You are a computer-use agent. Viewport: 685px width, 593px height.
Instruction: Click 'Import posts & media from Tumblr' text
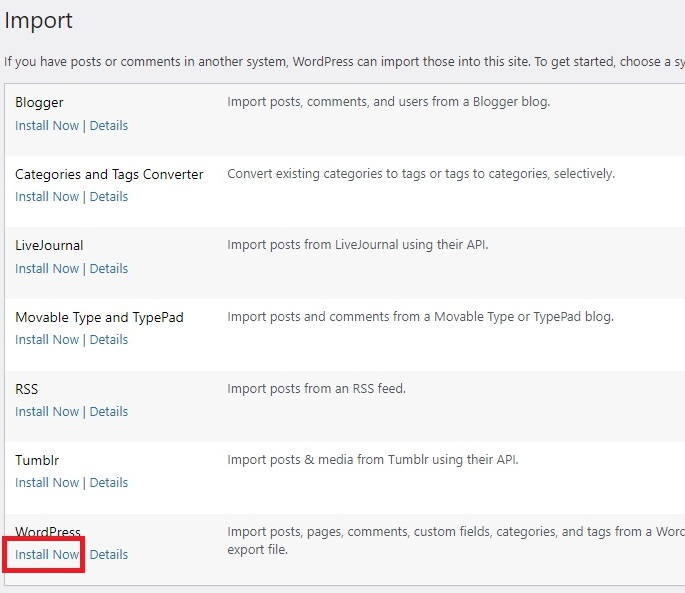click(x=373, y=460)
